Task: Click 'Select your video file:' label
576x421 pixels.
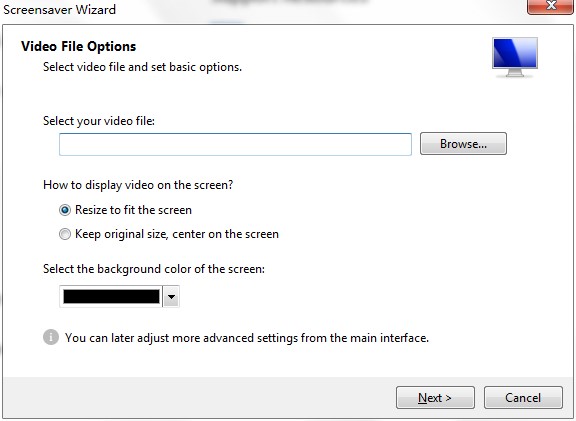Action: (x=99, y=121)
